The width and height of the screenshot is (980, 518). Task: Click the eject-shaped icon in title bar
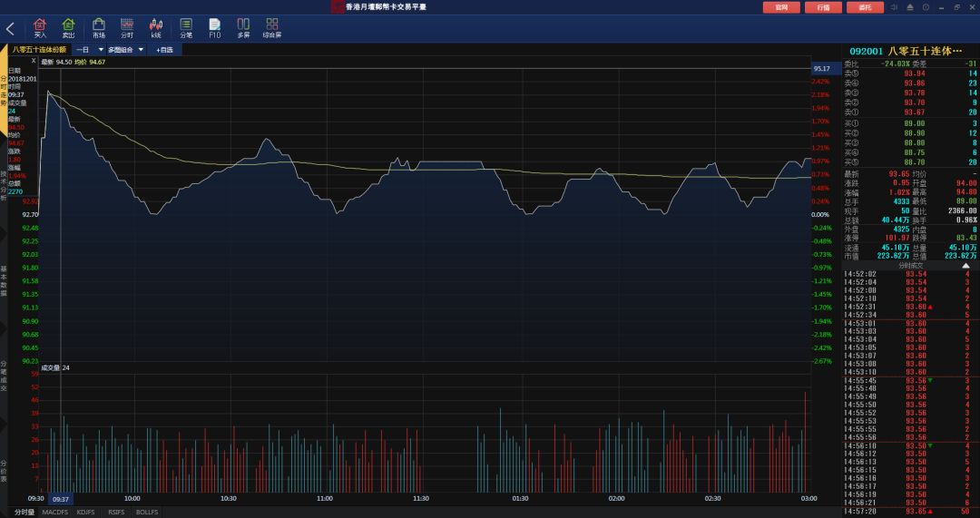click(x=910, y=7)
